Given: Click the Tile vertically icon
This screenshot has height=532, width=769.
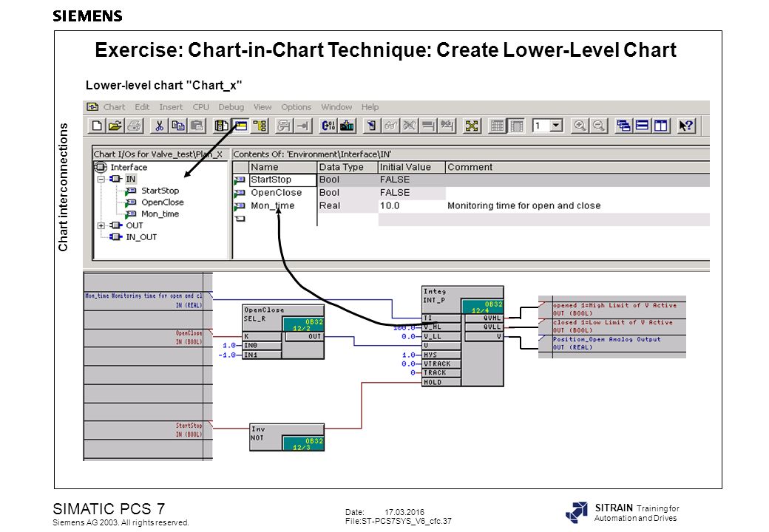Looking at the screenshot, I should [x=661, y=126].
